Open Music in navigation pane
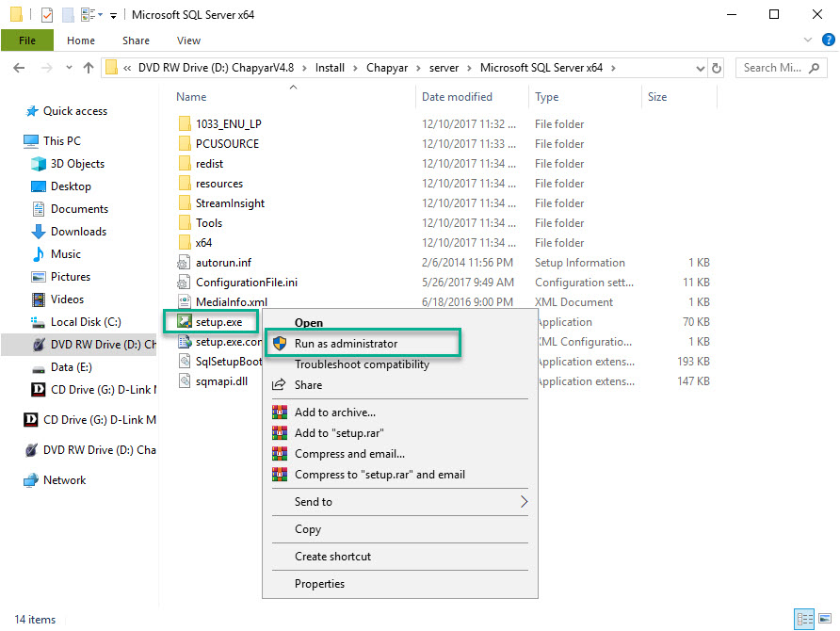 click(x=66, y=254)
